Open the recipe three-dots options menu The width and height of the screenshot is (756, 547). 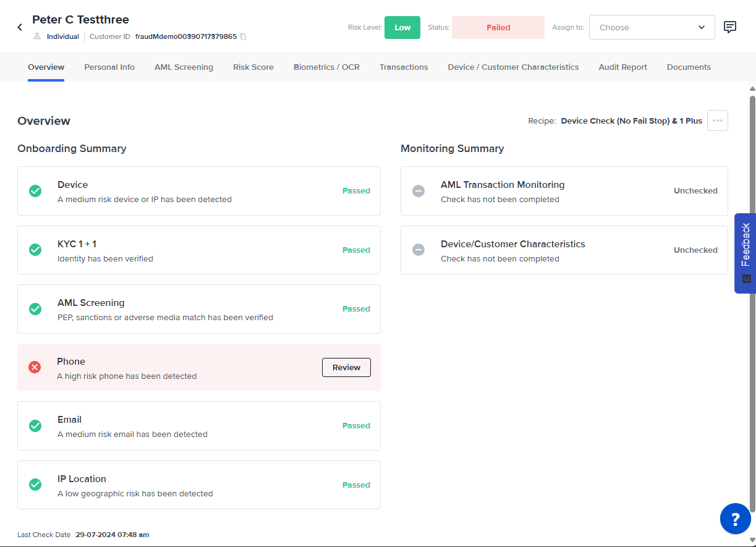tap(717, 121)
